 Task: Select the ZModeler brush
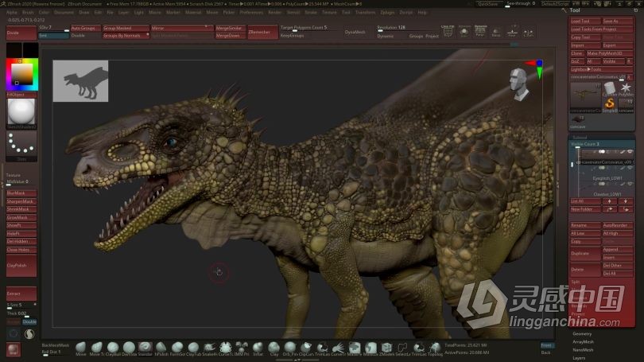click(386, 348)
